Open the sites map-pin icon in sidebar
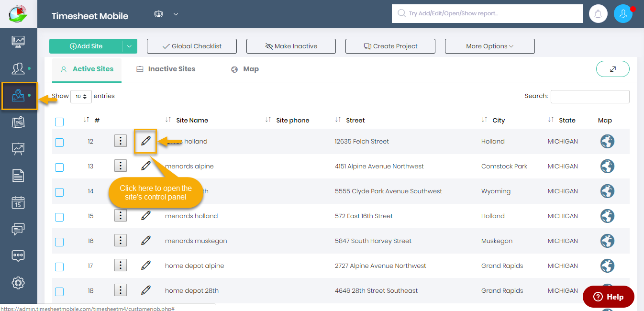Viewport: 644px width, 311px height. click(18, 96)
